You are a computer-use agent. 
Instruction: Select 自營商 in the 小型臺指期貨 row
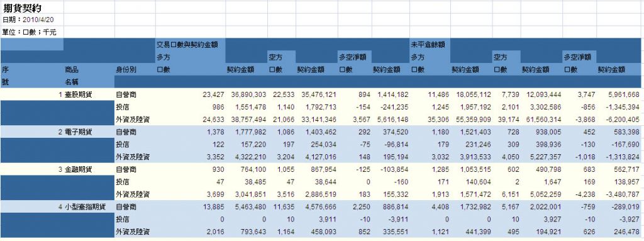(126, 207)
